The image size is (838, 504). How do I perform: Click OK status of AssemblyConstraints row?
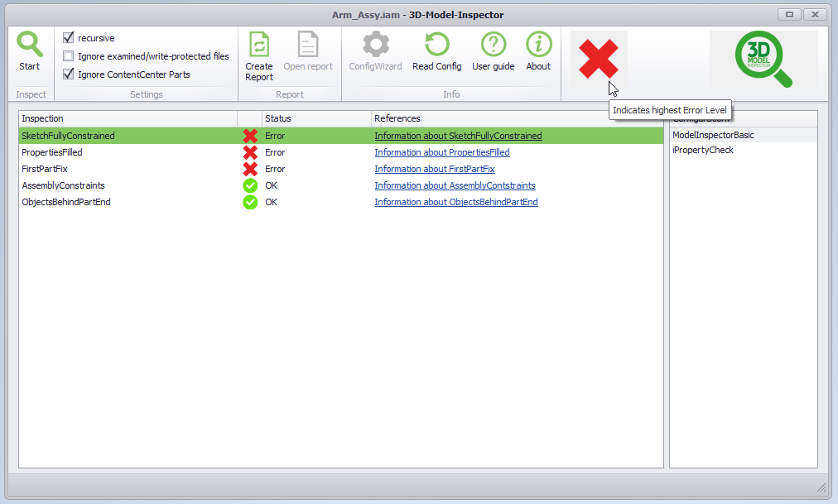click(271, 186)
